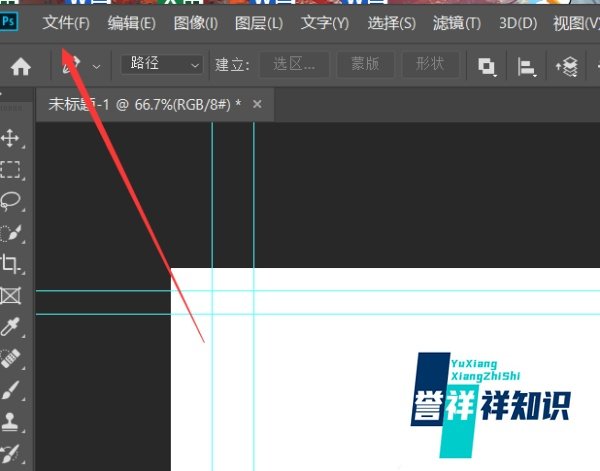Select the Lasso tool
600x471 pixels.
pyautogui.click(x=11, y=201)
